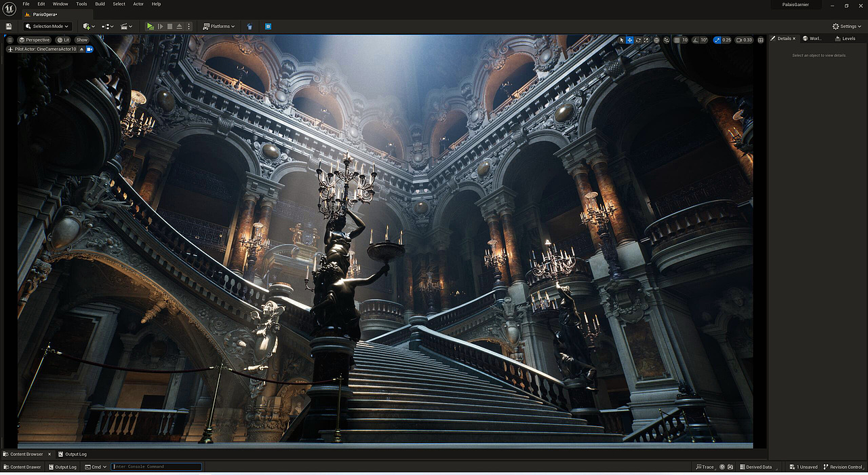This screenshot has height=475, width=868.
Task: Open the Selection Mode dropdown
Action: [x=47, y=26]
